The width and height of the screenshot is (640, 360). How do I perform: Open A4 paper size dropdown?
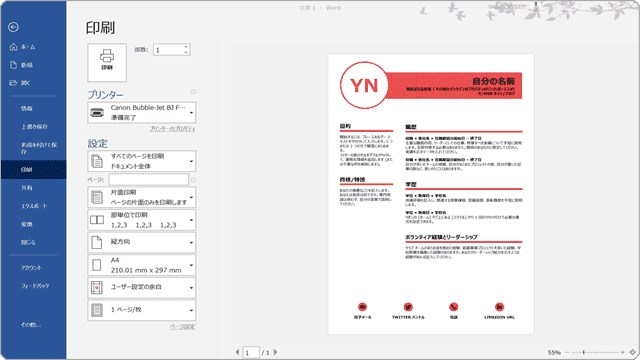tap(142, 265)
